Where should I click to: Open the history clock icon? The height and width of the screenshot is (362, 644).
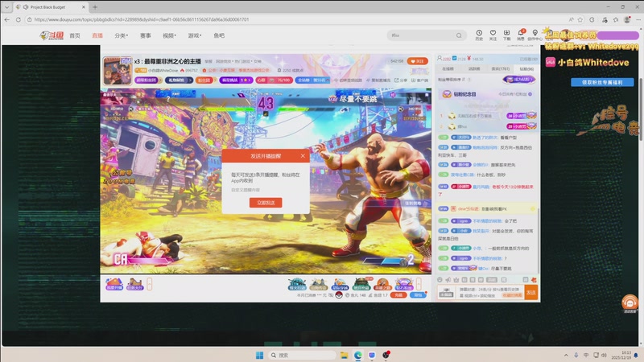tap(479, 35)
